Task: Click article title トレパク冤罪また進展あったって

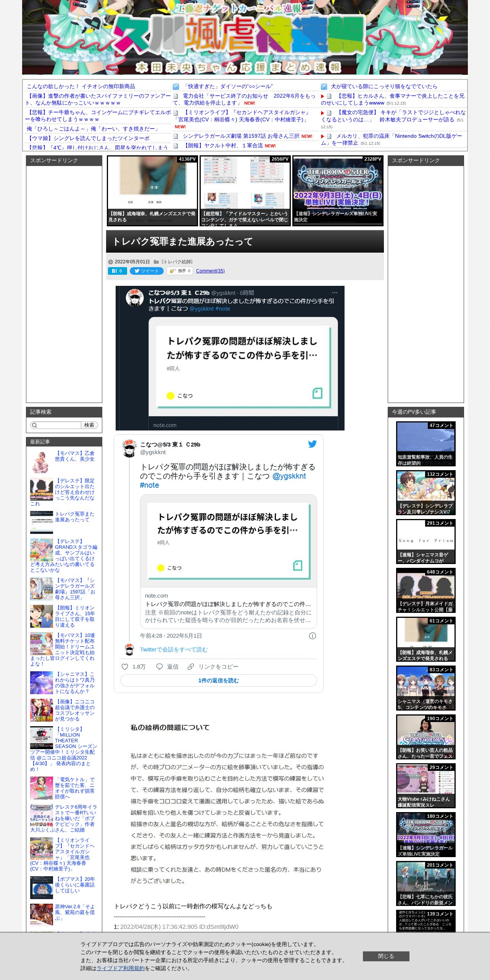Action: click(183, 242)
